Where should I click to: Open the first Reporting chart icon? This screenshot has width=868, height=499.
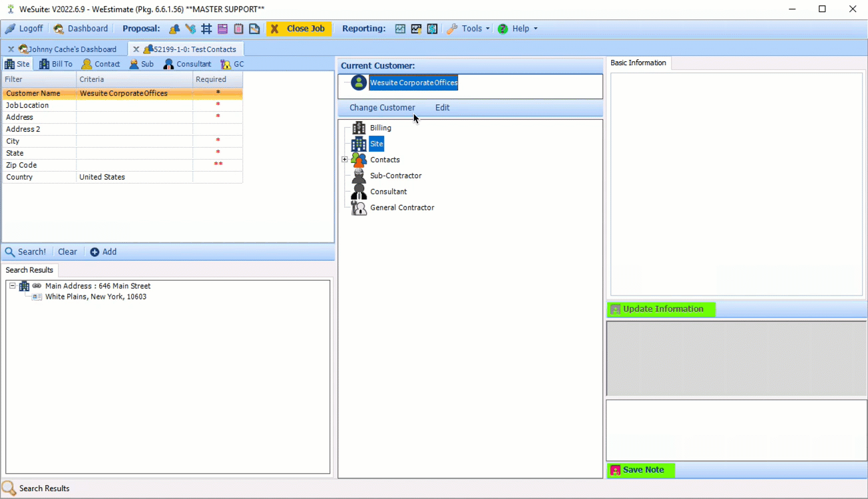pos(400,29)
